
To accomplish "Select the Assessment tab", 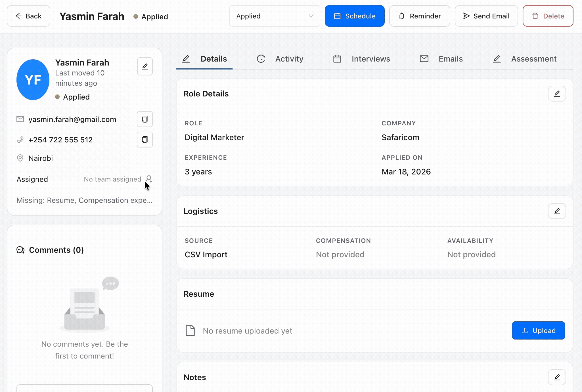I will click(x=524, y=59).
